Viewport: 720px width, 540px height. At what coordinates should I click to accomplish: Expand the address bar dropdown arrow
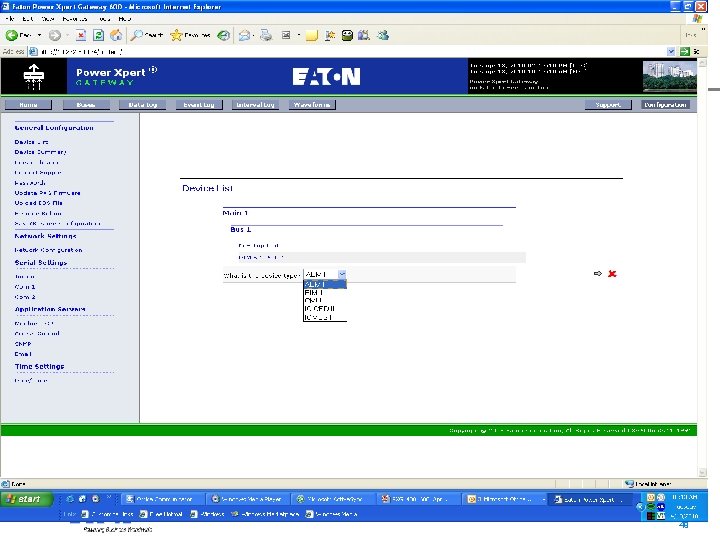click(x=671, y=51)
